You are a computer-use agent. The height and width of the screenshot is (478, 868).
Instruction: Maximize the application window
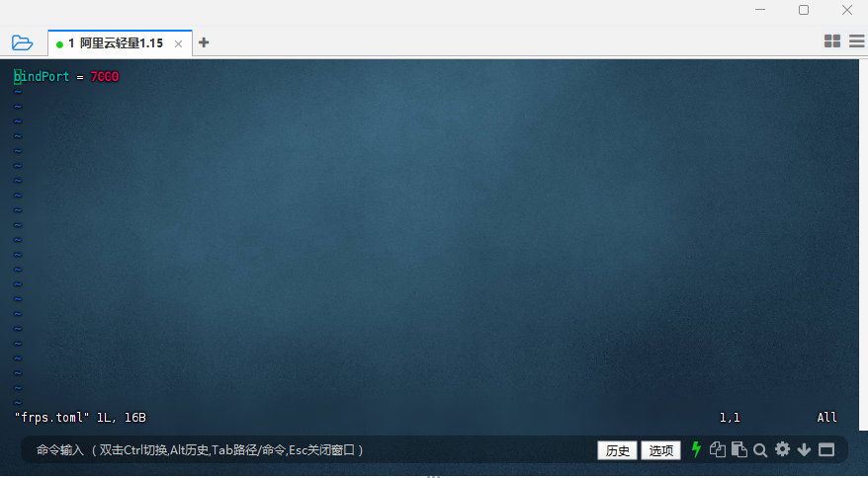click(x=804, y=10)
